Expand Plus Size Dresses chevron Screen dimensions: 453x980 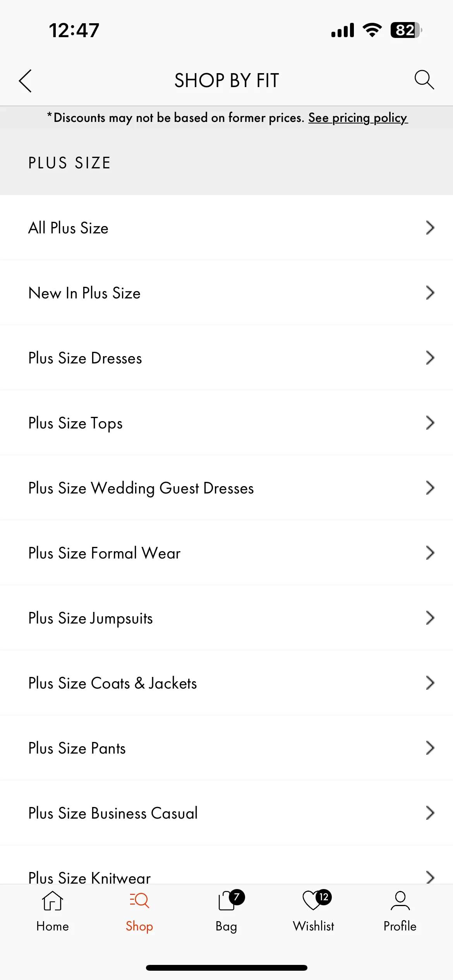[x=430, y=358]
